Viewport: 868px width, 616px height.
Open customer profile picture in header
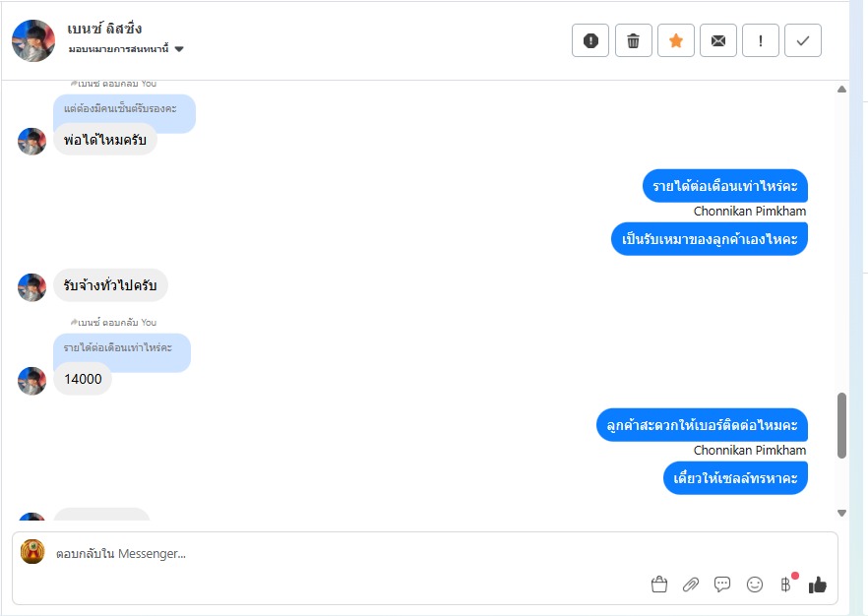(x=33, y=40)
